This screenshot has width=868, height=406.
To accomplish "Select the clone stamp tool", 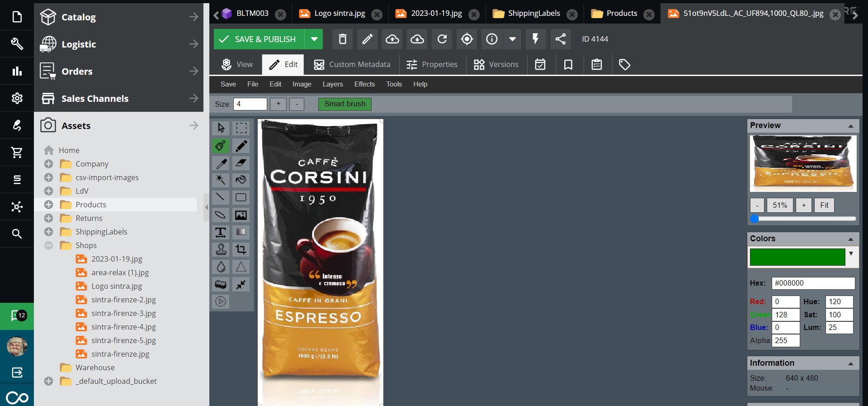I will coord(221,249).
